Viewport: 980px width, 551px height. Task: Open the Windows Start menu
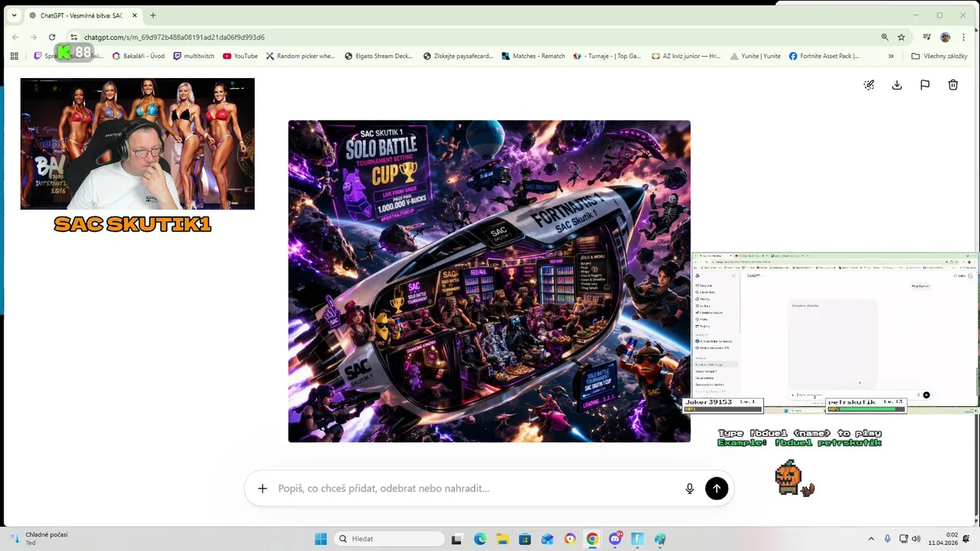click(x=321, y=539)
